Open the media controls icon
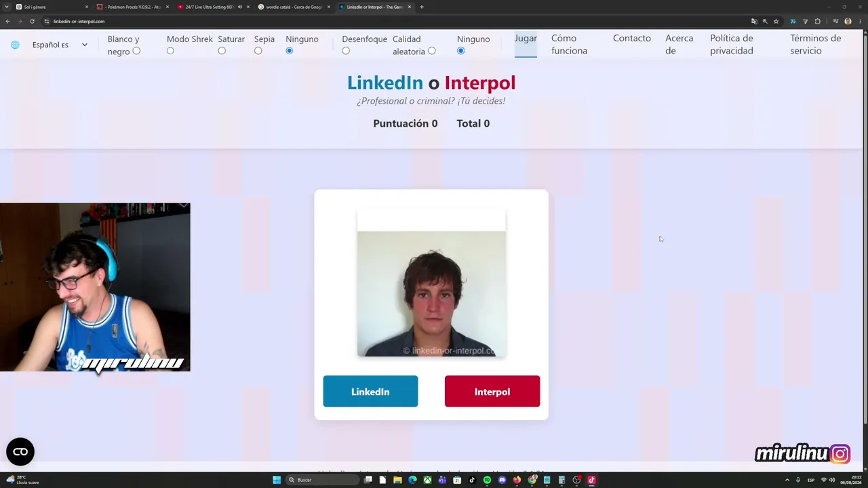868x488 pixels. (835, 21)
